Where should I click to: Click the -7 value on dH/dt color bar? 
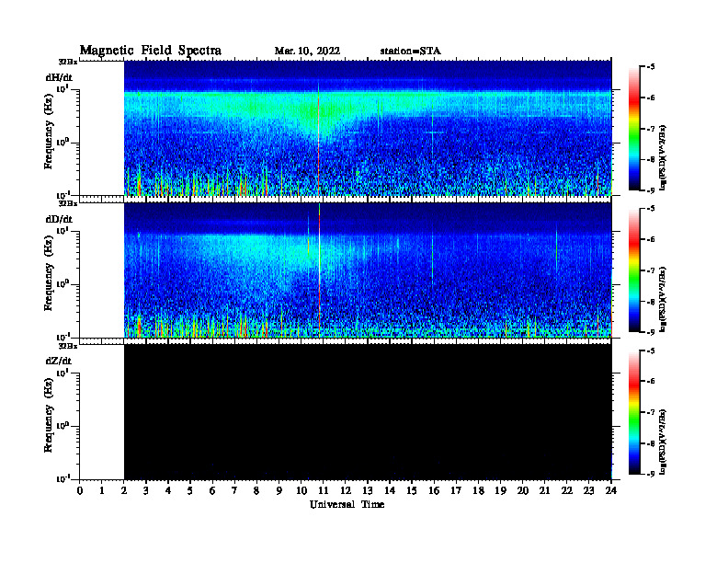tap(651, 129)
